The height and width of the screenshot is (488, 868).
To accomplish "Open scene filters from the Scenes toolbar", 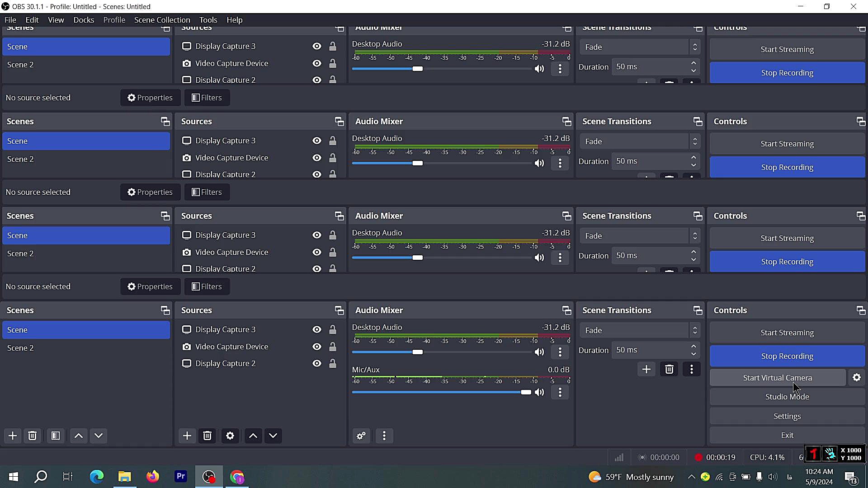I will [x=56, y=436].
